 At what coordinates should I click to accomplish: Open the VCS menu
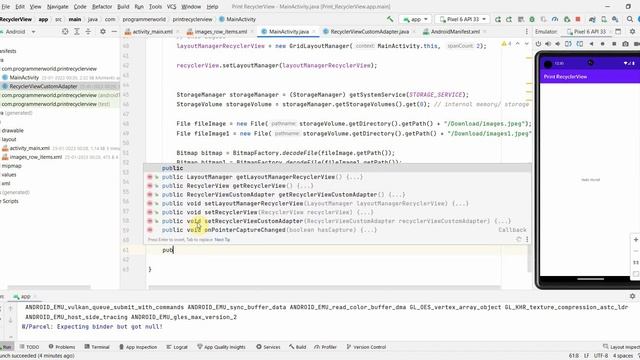click(171, 7)
